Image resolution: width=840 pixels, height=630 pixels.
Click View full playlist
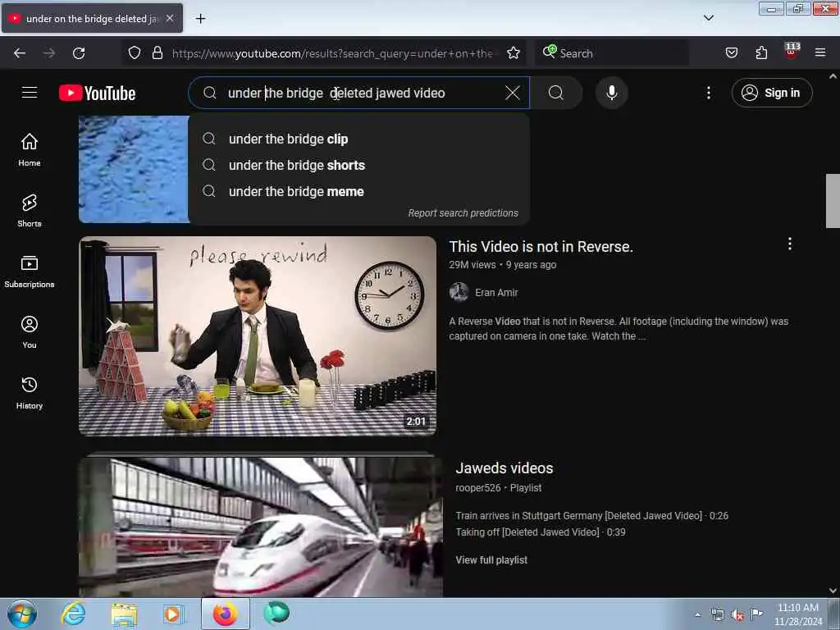pyautogui.click(x=491, y=559)
